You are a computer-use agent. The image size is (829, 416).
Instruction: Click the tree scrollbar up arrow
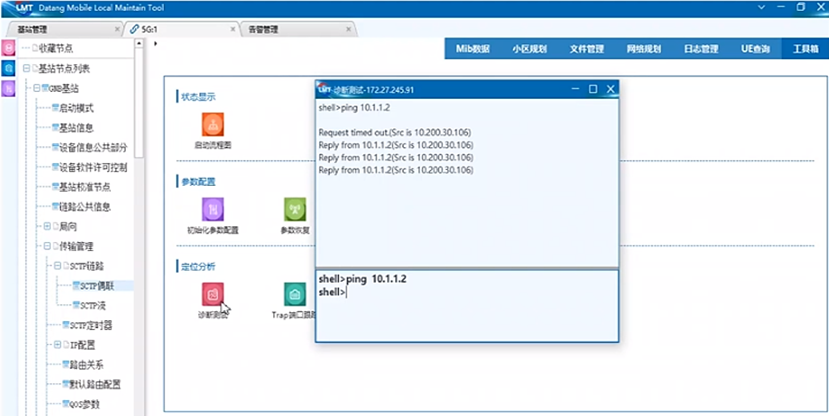coord(139,43)
